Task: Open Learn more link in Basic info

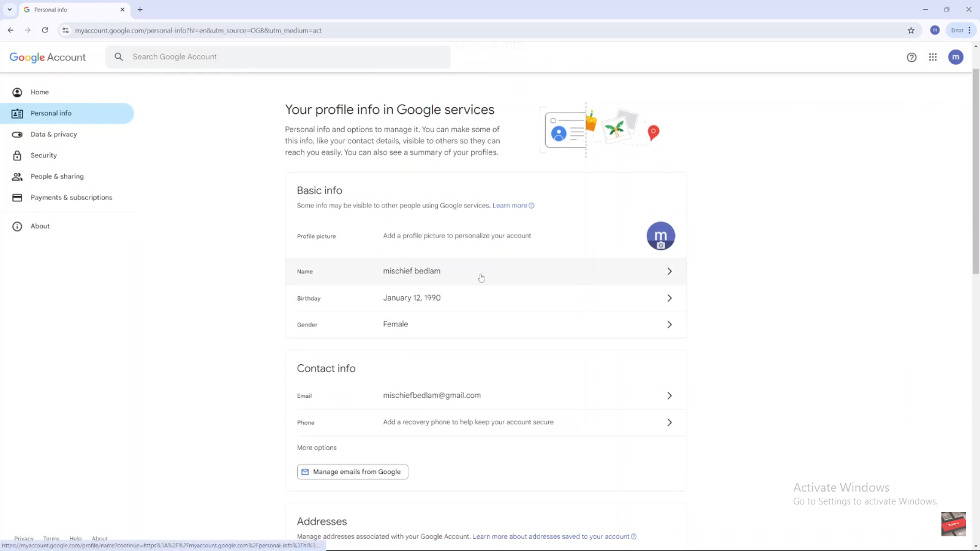Action: point(513,206)
